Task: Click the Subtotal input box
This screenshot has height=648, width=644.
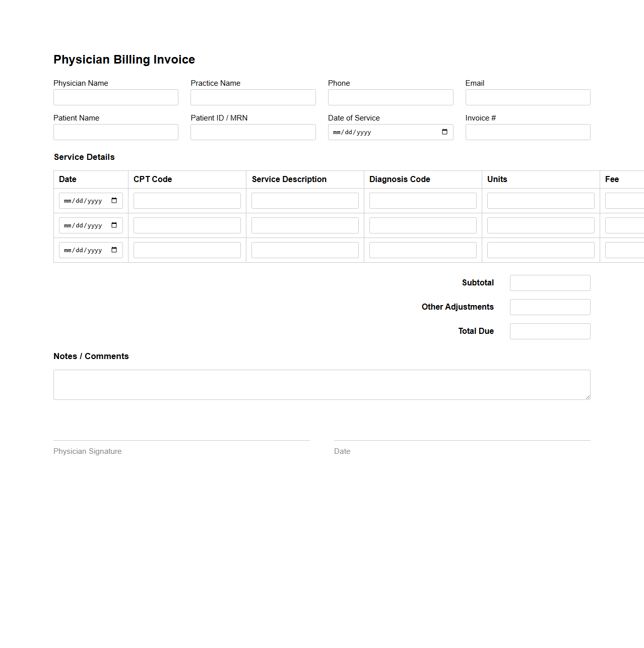Action: 549,282
